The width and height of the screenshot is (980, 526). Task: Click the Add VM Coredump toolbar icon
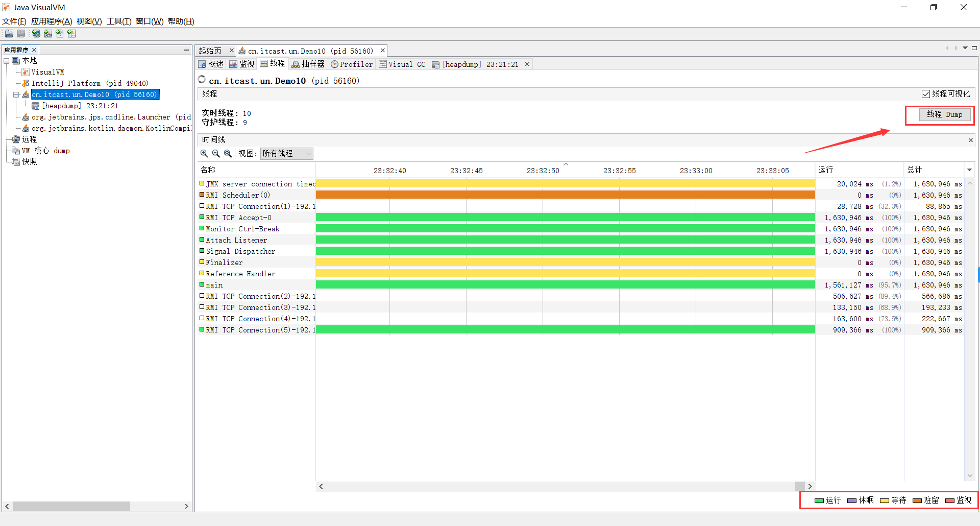tap(60, 34)
